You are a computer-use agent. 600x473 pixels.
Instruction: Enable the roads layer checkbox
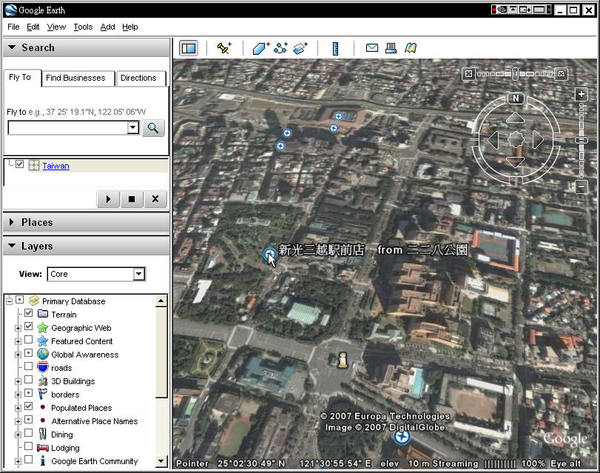click(x=28, y=366)
